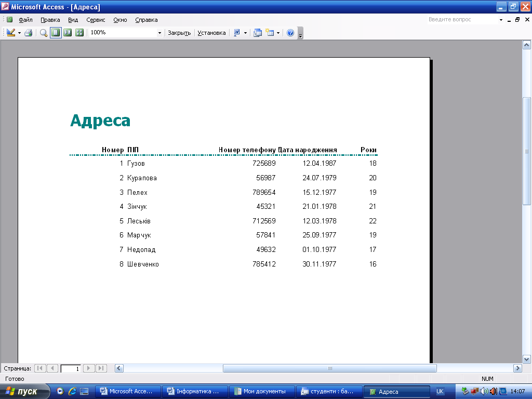532x399 pixels.
Task: Click the Установка button
Action: pyautogui.click(x=211, y=33)
